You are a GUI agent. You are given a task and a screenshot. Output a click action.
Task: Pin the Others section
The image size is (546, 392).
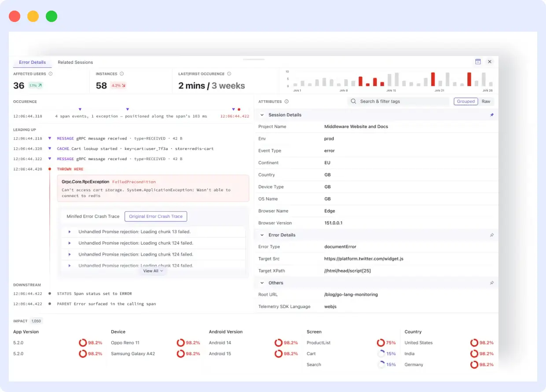coord(492,283)
